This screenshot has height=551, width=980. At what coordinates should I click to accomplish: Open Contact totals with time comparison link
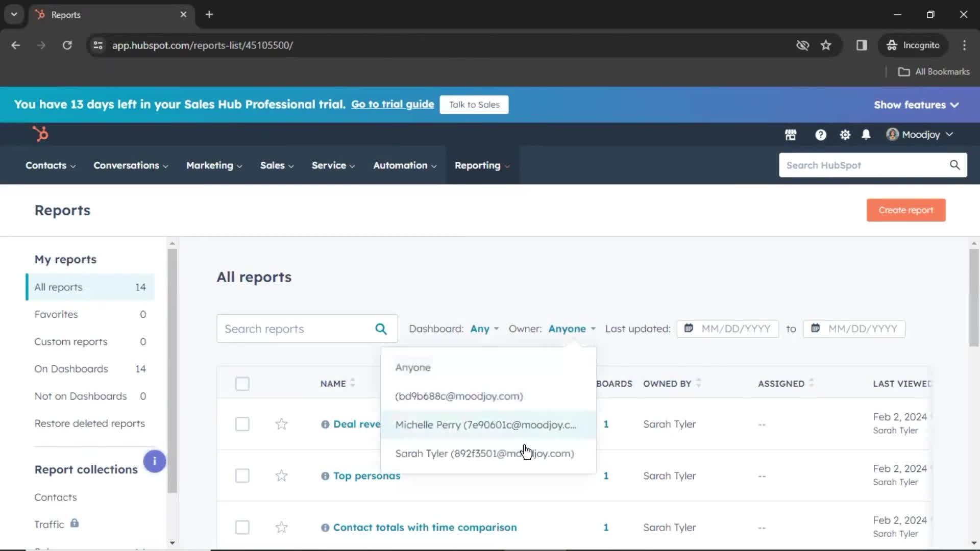click(425, 528)
